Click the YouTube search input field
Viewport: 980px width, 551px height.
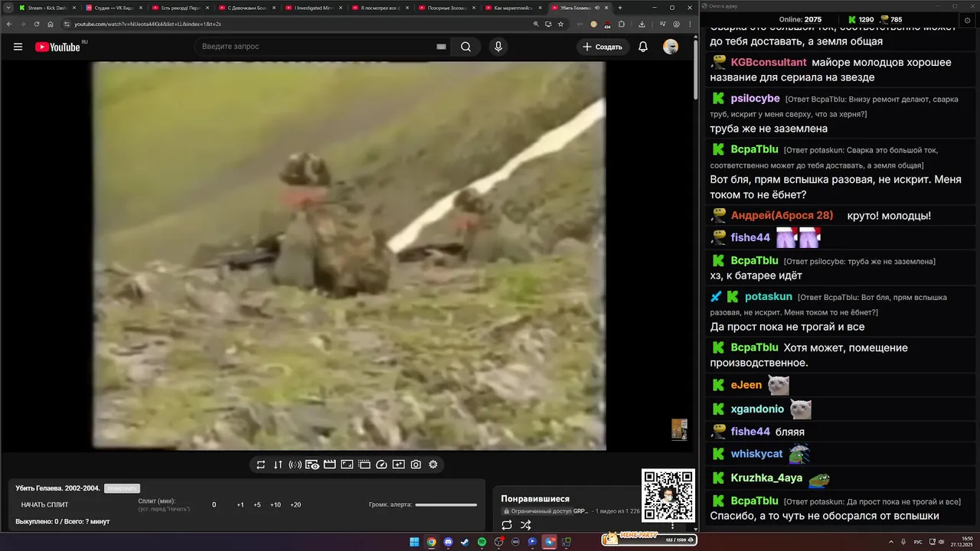315,47
